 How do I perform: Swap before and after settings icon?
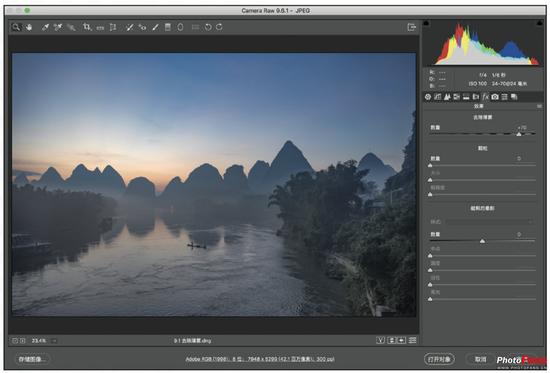[391, 340]
